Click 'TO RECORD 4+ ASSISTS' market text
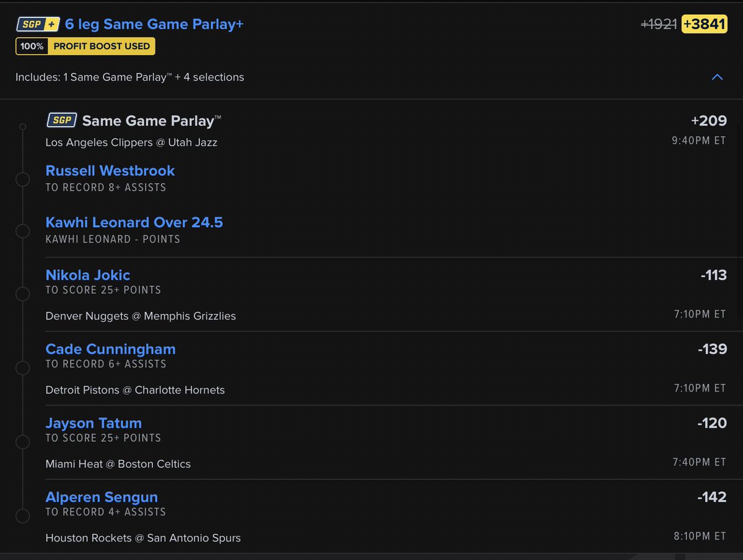 pyautogui.click(x=106, y=512)
